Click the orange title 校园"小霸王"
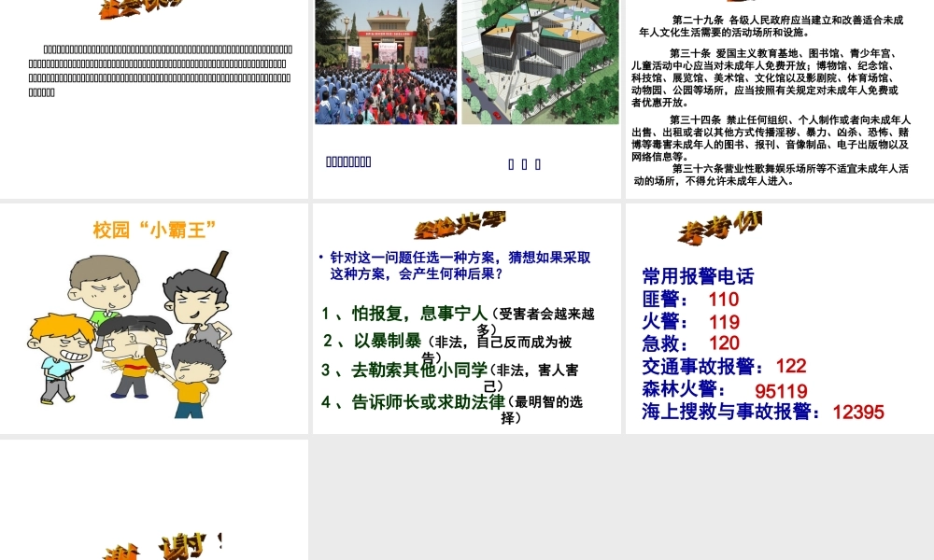Image resolution: width=934 pixels, height=560 pixels. click(x=154, y=230)
